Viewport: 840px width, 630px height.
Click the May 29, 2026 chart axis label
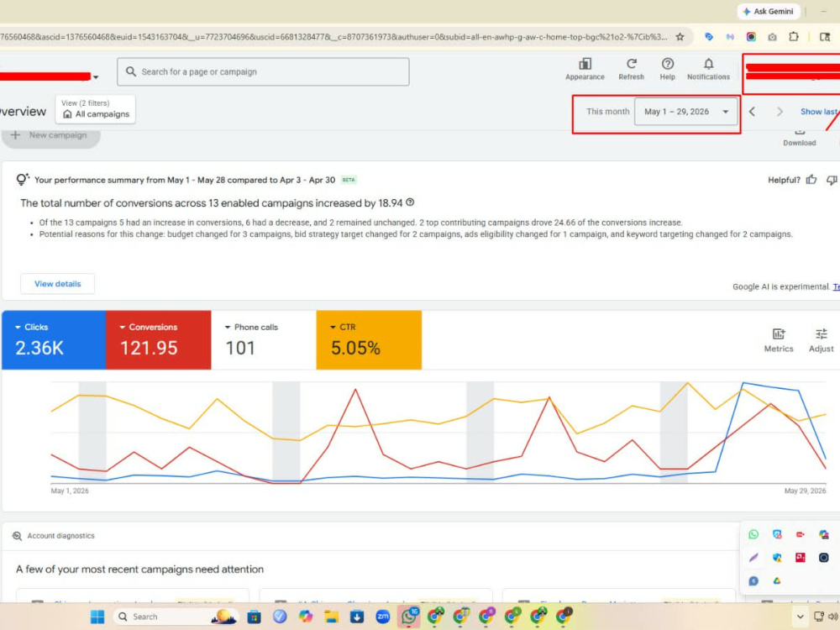pyautogui.click(x=806, y=491)
